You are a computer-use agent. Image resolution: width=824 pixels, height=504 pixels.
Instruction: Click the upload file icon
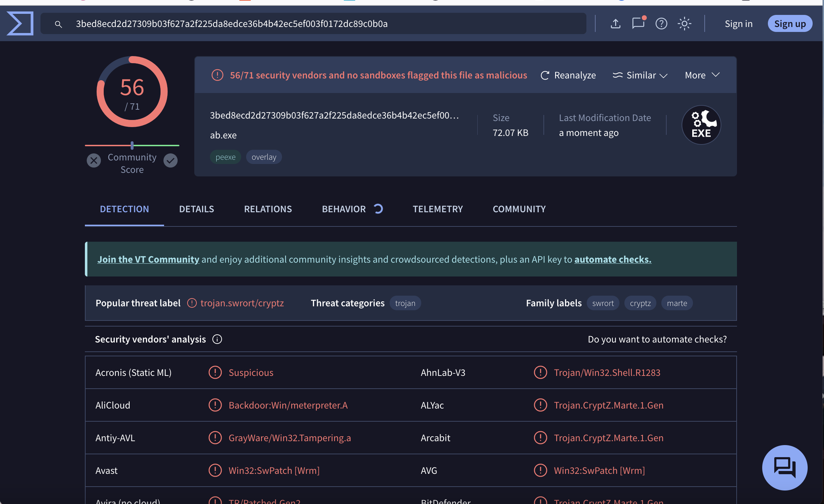pos(616,24)
